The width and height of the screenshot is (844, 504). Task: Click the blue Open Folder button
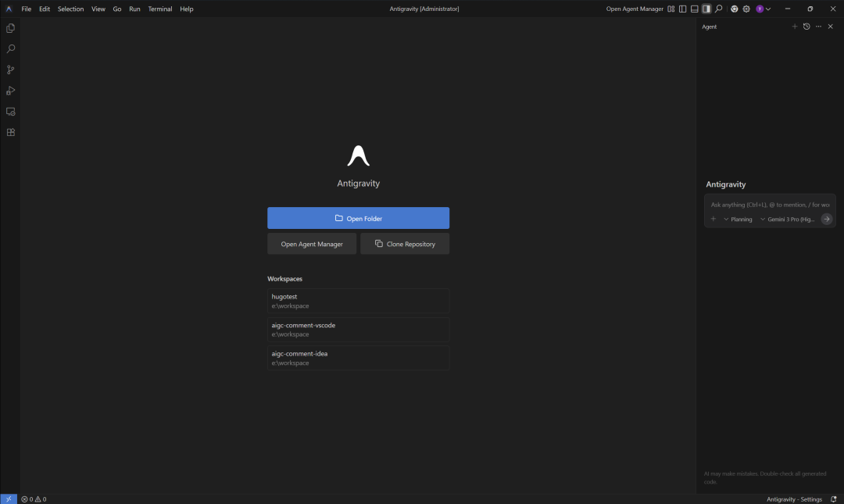point(358,218)
